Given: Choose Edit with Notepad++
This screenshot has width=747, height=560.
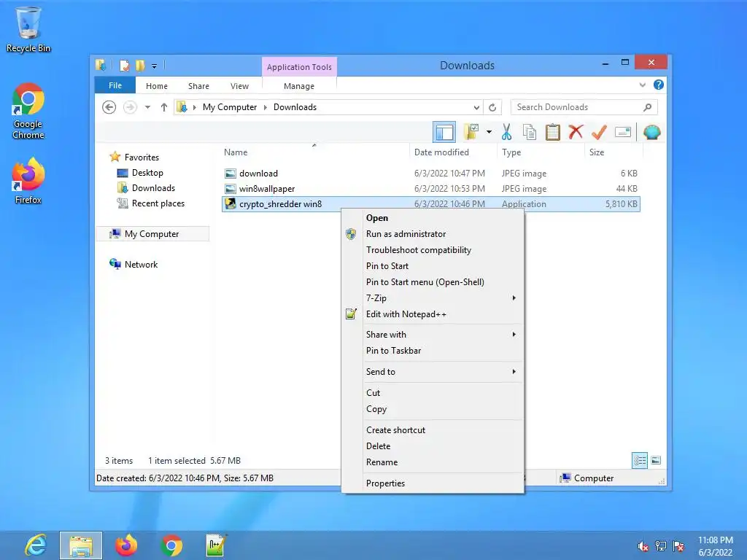Looking at the screenshot, I should tap(433, 314).
